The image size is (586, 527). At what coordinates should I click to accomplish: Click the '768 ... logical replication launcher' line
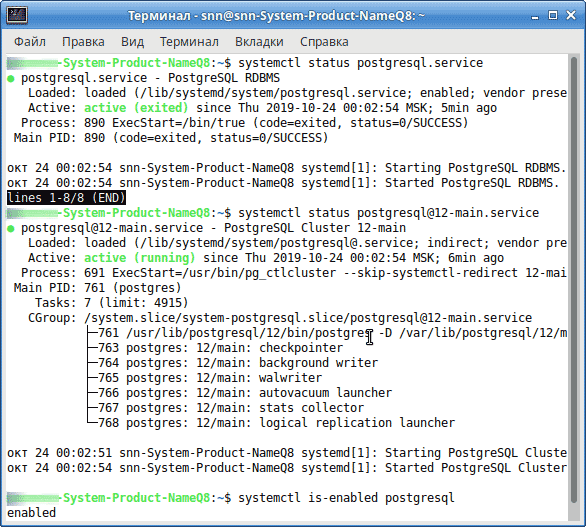click(277, 423)
